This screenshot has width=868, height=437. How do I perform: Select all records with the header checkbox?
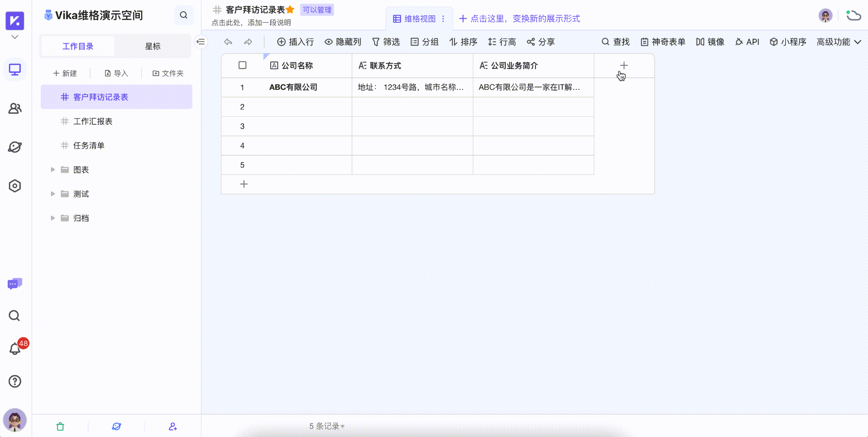(x=242, y=65)
